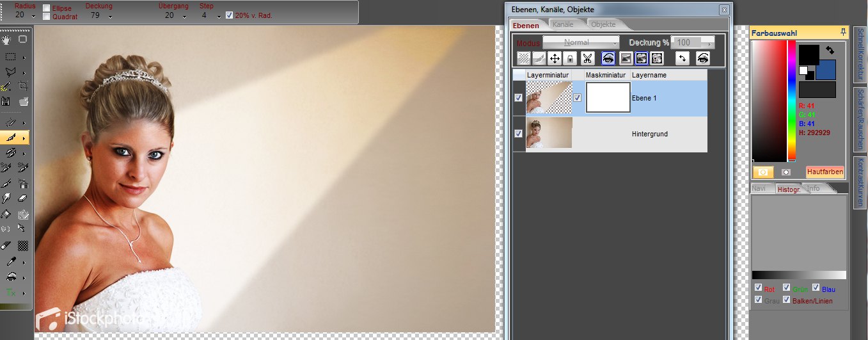Select the crop tool in toolbox
The width and height of the screenshot is (868, 340).
(x=23, y=85)
